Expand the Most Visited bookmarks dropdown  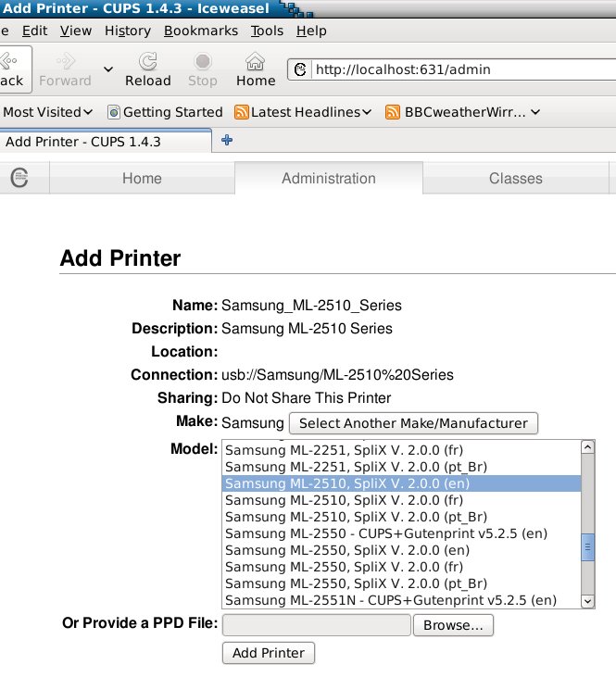[x=88, y=112]
